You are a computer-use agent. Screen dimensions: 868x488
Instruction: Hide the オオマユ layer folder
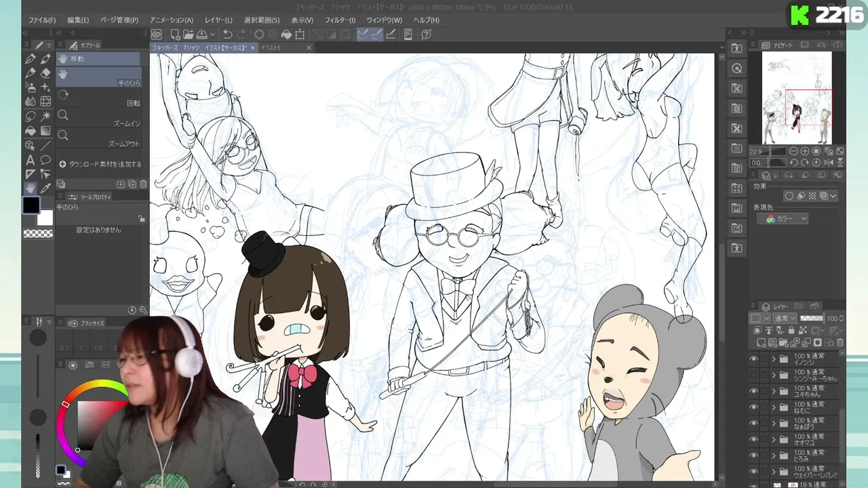click(753, 439)
